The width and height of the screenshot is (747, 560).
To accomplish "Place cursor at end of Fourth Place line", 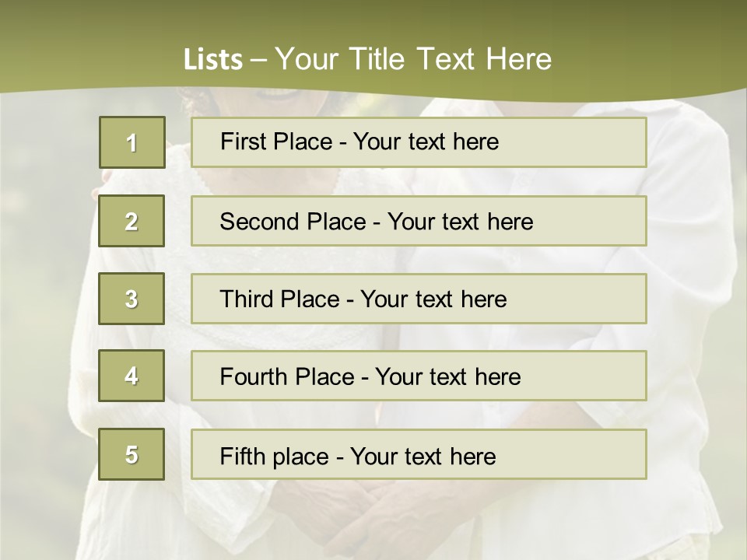I will (521, 377).
